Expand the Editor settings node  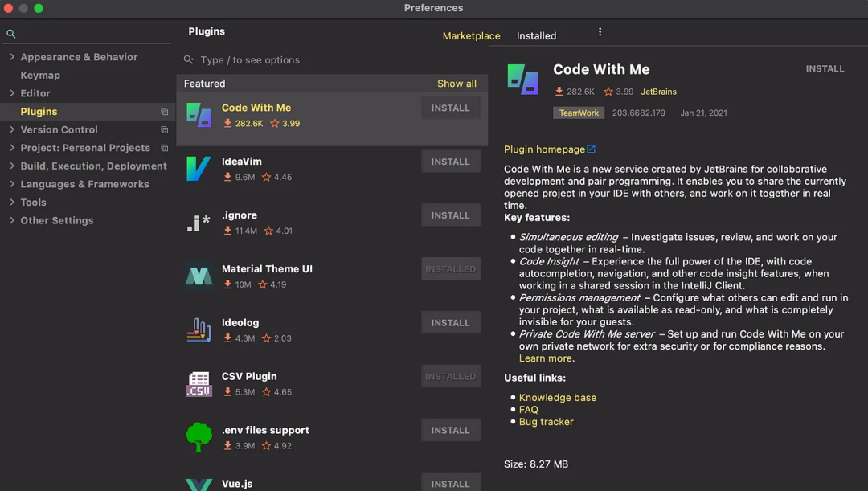[12, 93]
